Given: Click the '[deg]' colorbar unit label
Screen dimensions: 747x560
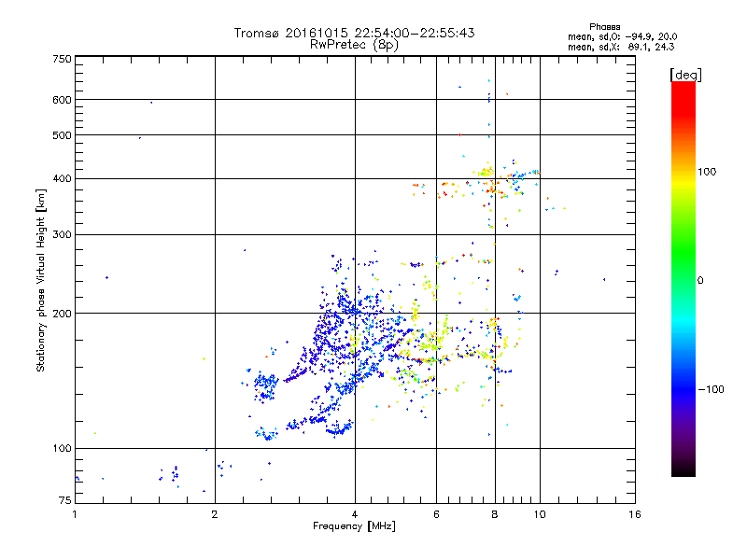Looking at the screenshot, I should (x=685, y=75).
